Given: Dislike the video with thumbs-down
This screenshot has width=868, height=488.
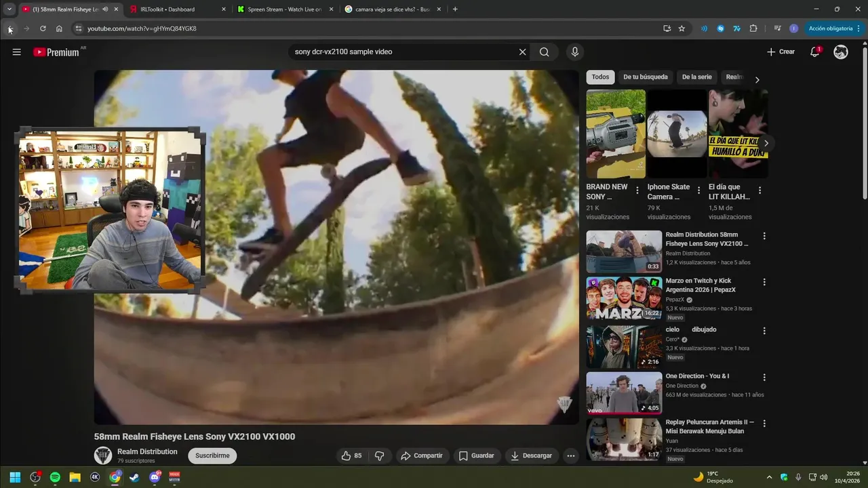Looking at the screenshot, I should (x=380, y=455).
